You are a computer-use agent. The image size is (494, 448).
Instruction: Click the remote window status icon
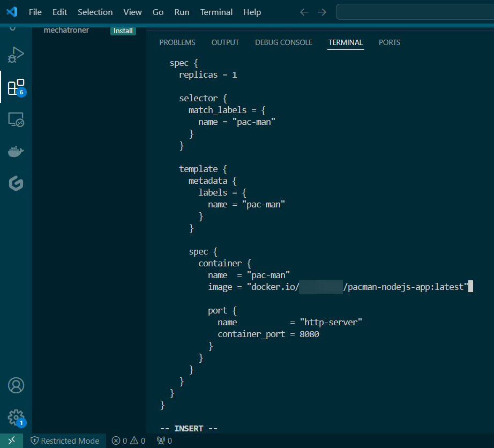pyautogui.click(x=11, y=440)
